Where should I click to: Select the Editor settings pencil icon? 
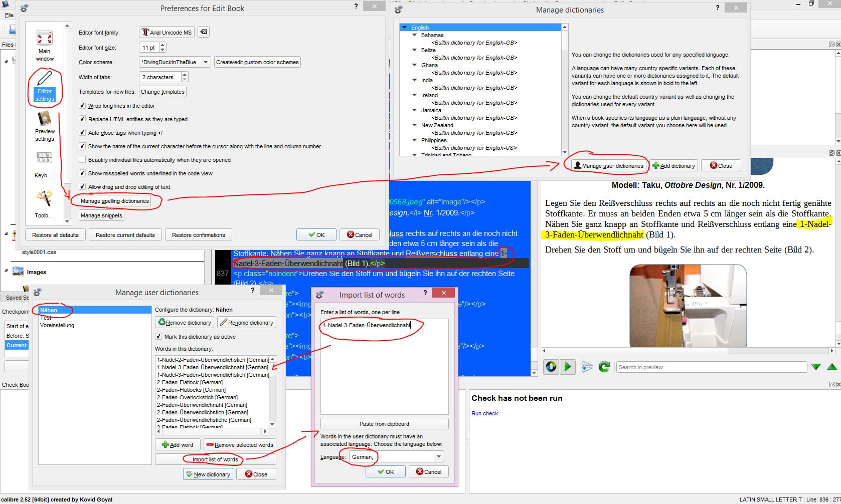pyautogui.click(x=45, y=78)
